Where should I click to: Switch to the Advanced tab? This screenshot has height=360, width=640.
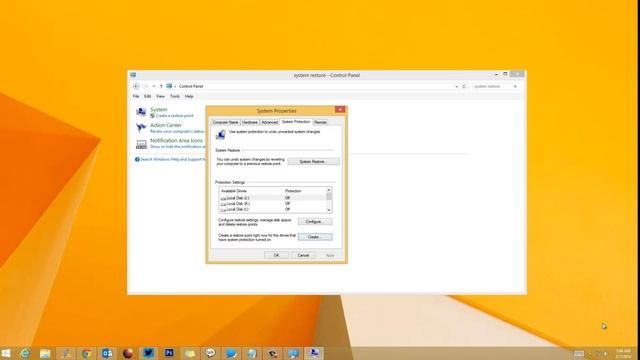coord(269,122)
